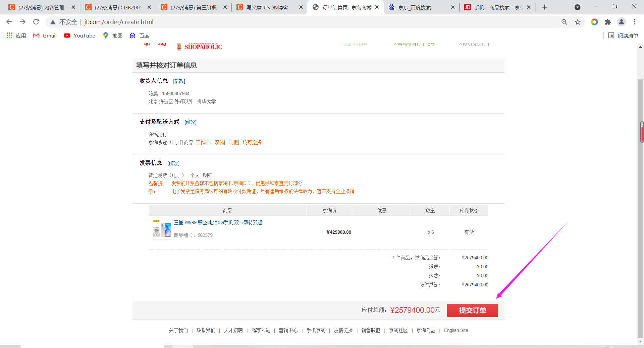Viewport: 644px width, 348px height.
Task: Bookmark this page with the star icon
Action: [x=578, y=22]
